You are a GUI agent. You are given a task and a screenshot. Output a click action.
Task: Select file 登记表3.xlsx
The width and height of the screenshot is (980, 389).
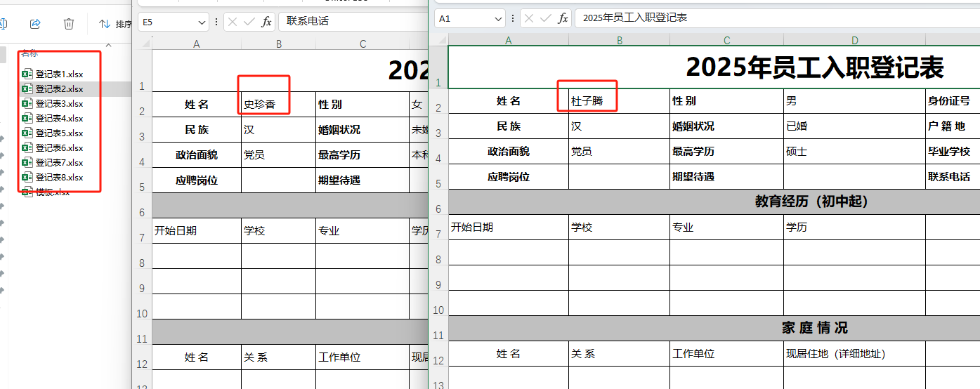[59, 103]
